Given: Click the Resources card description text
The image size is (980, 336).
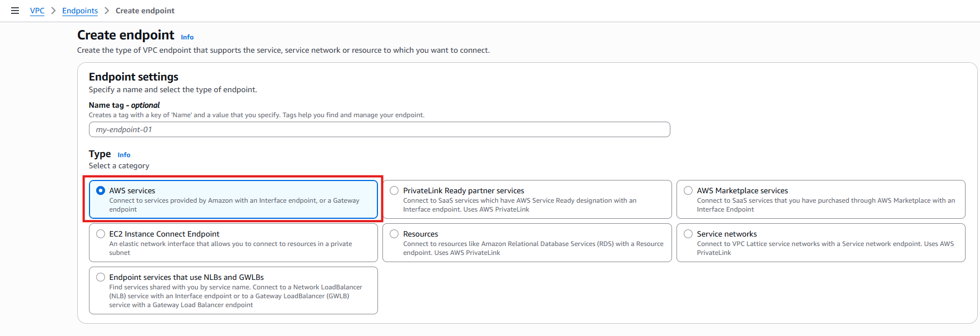Looking at the screenshot, I should [533, 248].
